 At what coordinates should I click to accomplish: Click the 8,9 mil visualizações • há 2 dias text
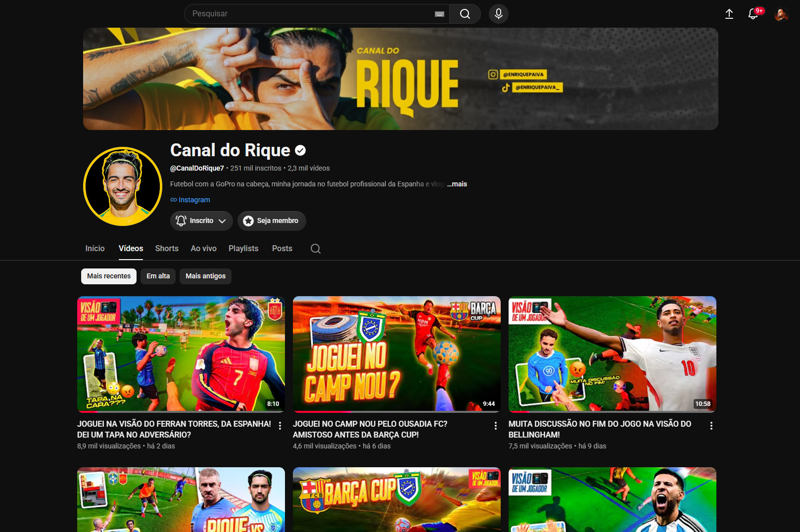(x=126, y=446)
